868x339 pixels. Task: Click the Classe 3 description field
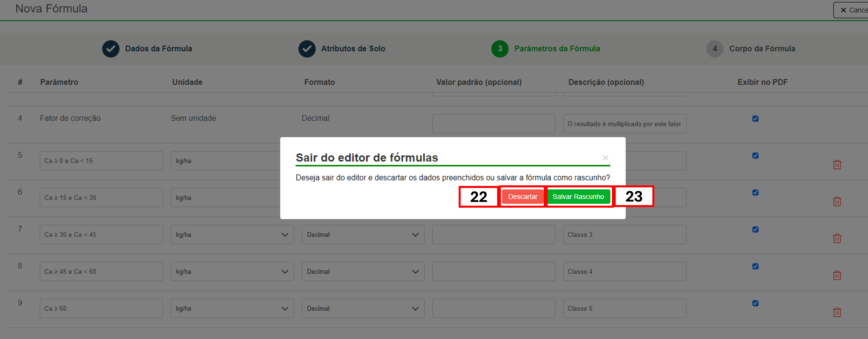[624, 234]
